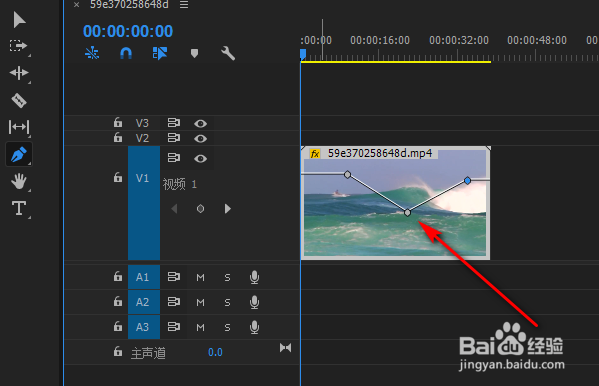599x386 pixels.
Task: Enable voice-over record on A1
Action: (x=254, y=277)
